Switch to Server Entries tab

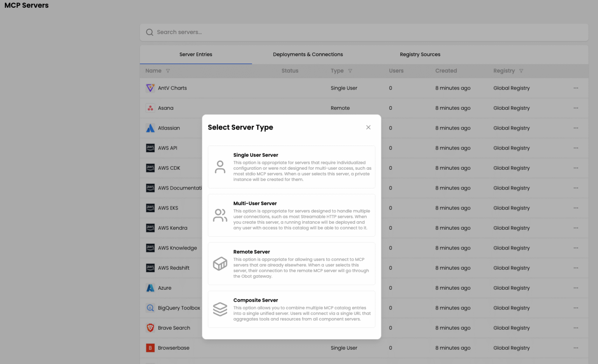196,55
